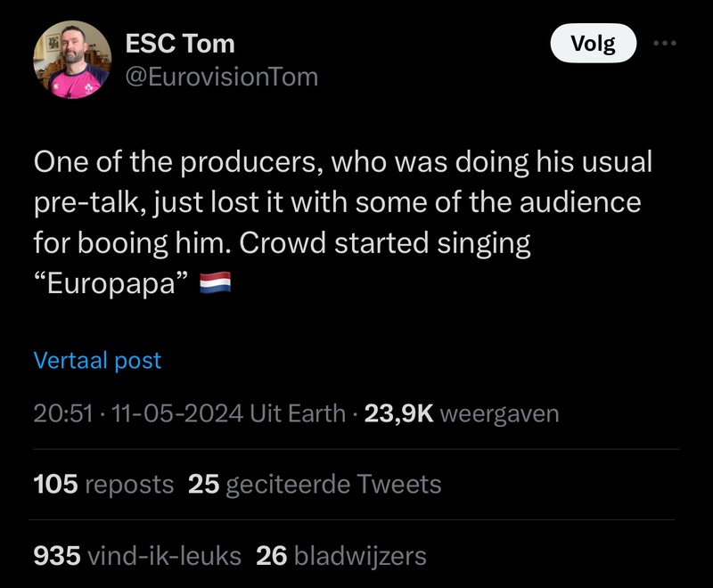
Task: Open the ESC Tom display name
Action: [x=180, y=43]
